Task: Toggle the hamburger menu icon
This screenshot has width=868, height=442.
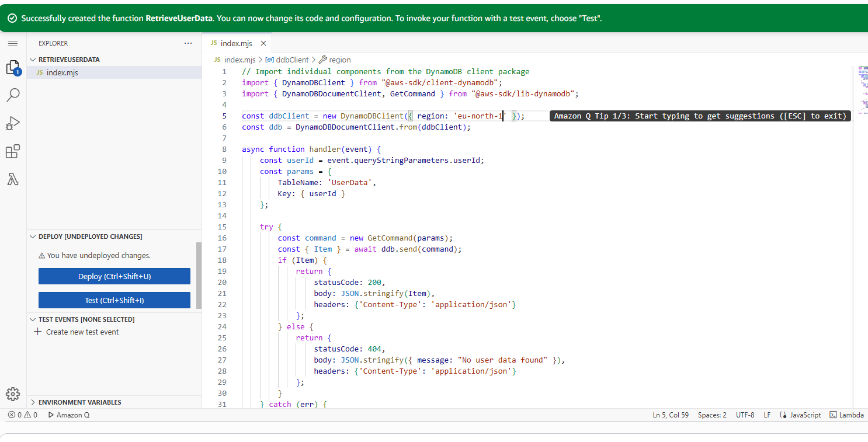Action: click(x=13, y=43)
